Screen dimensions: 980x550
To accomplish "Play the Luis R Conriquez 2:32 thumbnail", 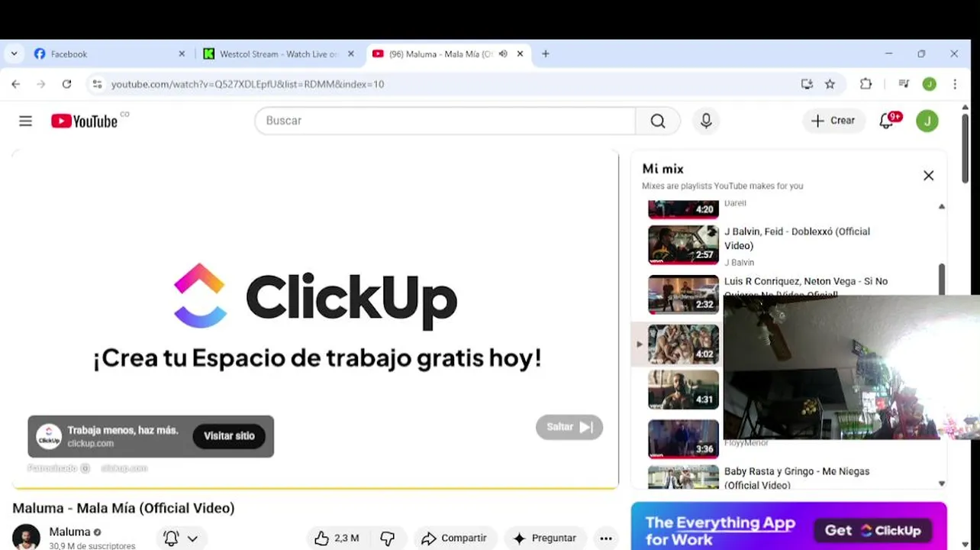I will (x=683, y=294).
